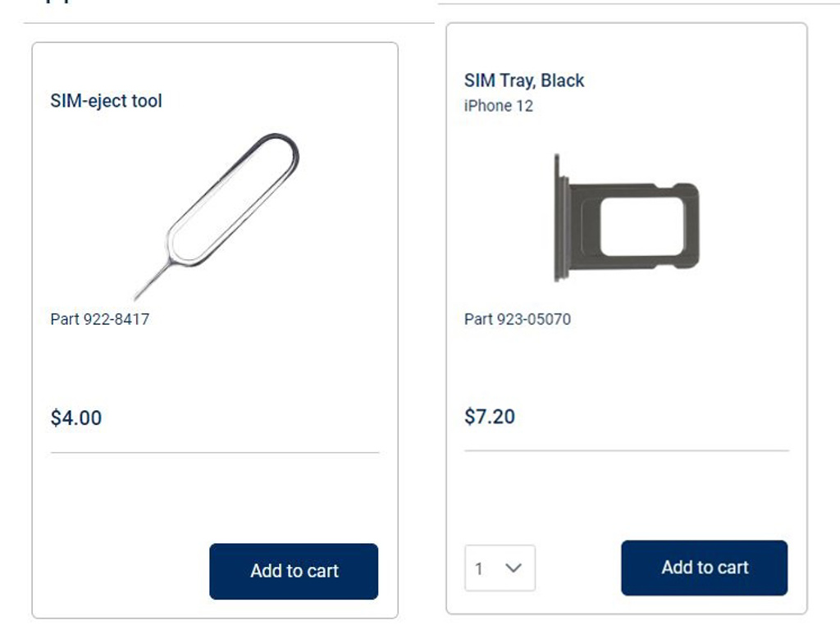
Task: Select the Part 923-05070 text
Action: (518, 319)
